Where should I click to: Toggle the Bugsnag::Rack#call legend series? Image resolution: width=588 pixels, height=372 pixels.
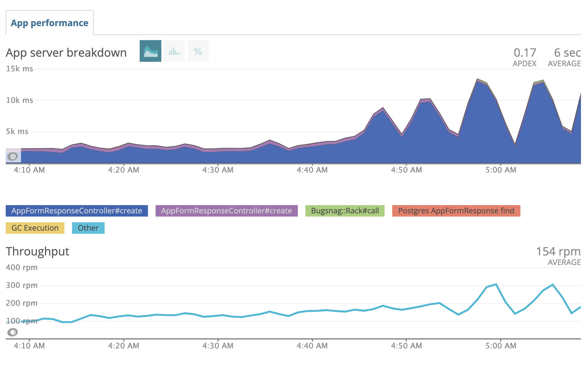tap(345, 211)
